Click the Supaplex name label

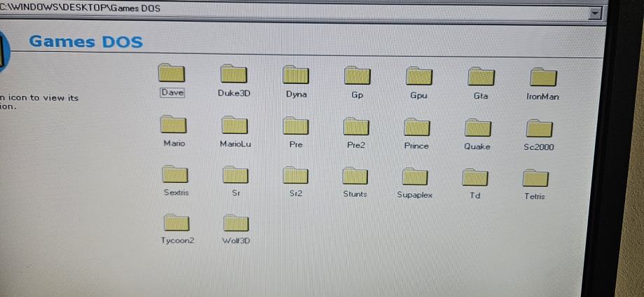point(415,195)
